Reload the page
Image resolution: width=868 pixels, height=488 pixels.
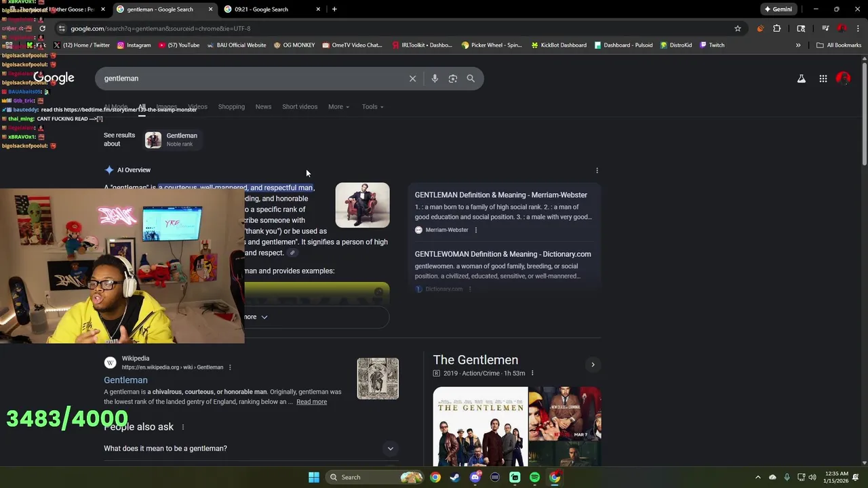click(42, 28)
